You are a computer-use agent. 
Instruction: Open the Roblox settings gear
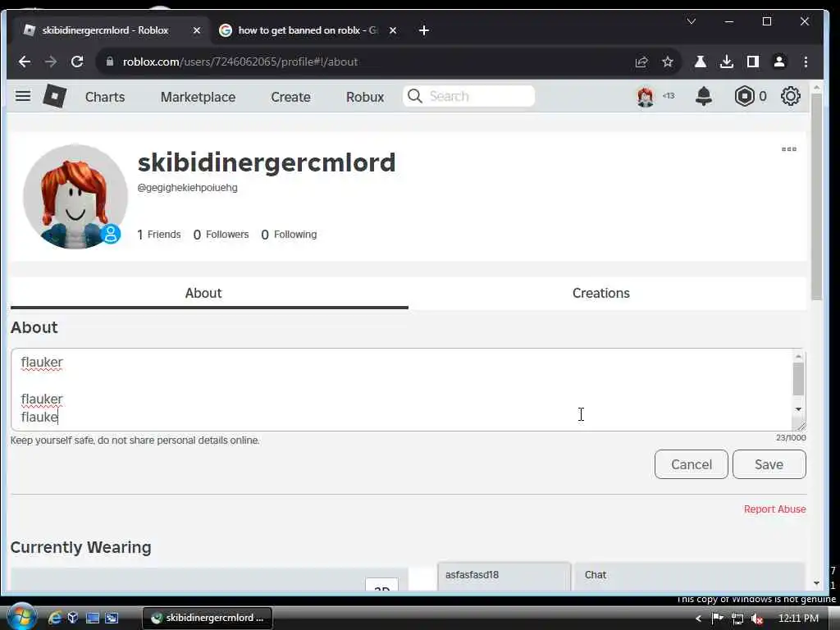[x=790, y=97]
